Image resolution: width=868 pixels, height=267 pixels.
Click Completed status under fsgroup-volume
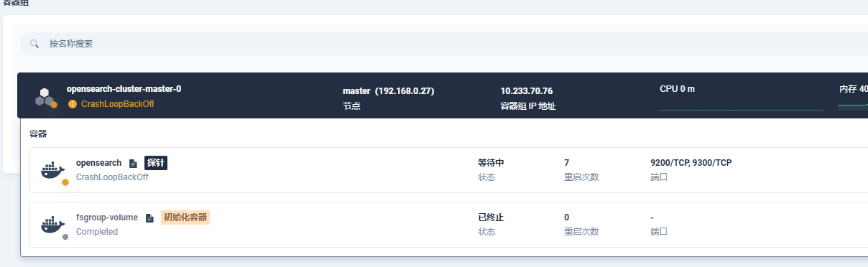pyautogui.click(x=97, y=232)
